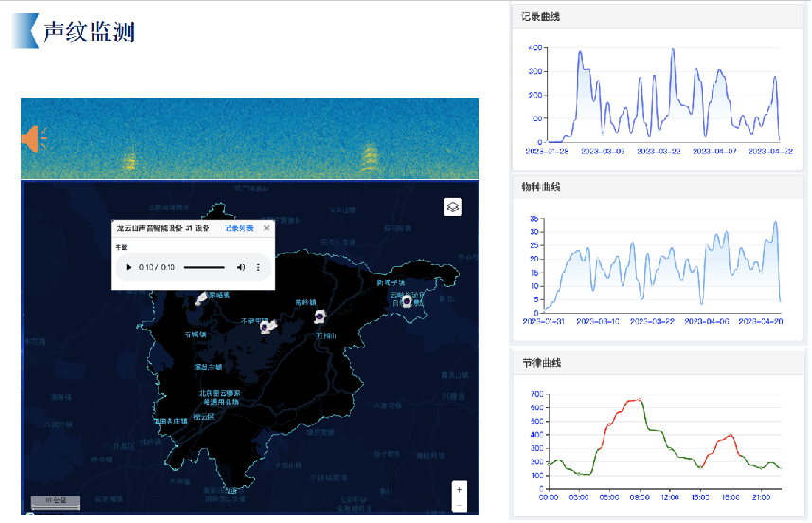The height and width of the screenshot is (523, 812).
Task: Click the 石城镇 map label
Action: pos(195,334)
